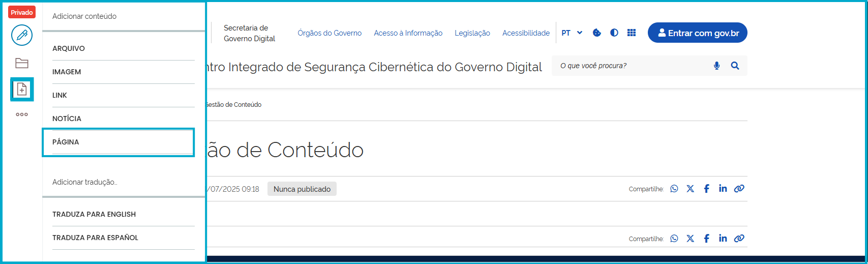The height and width of the screenshot is (264, 868).
Task: Click the pencil edit icon in sidebar
Action: pyautogui.click(x=22, y=35)
